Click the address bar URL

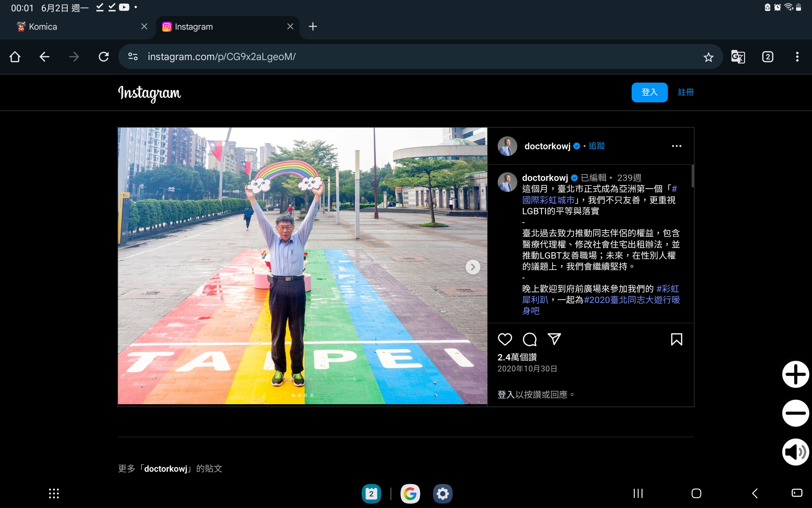click(x=222, y=57)
